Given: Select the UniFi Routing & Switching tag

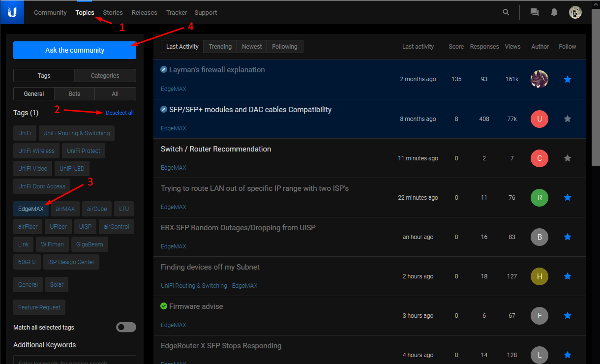Looking at the screenshot, I should [77, 133].
